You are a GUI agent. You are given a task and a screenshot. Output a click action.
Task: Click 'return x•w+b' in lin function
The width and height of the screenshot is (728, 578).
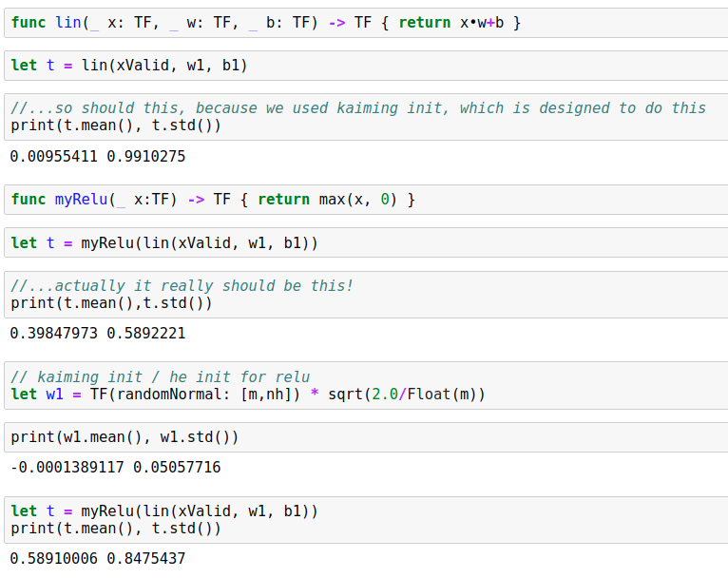pyautogui.click(x=451, y=23)
